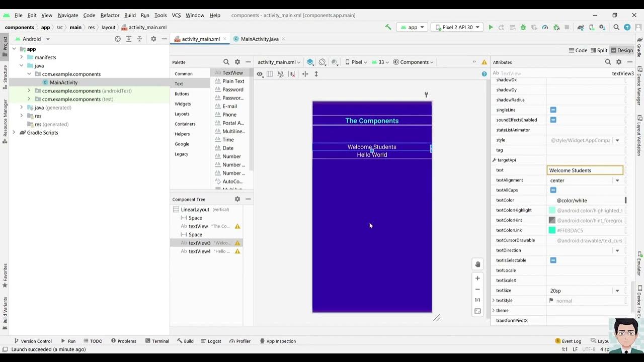Zoom in with the plus button
This screenshot has height=362, width=644.
tap(477, 278)
